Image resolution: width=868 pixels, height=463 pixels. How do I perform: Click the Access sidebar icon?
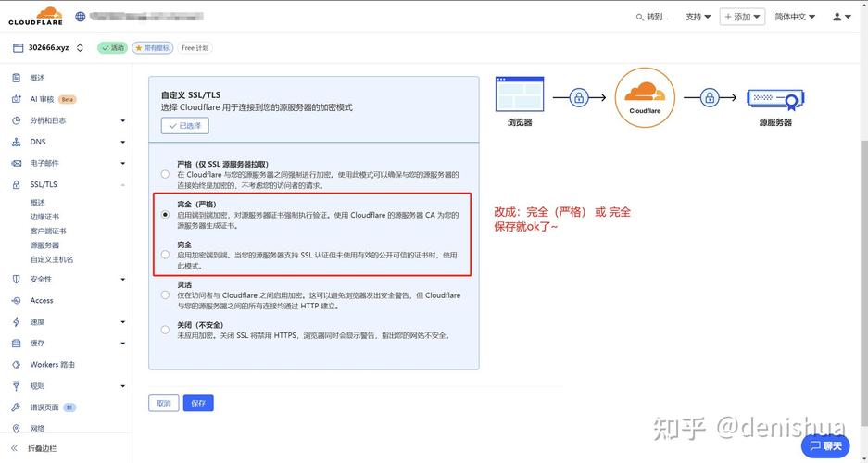[x=17, y=300]
